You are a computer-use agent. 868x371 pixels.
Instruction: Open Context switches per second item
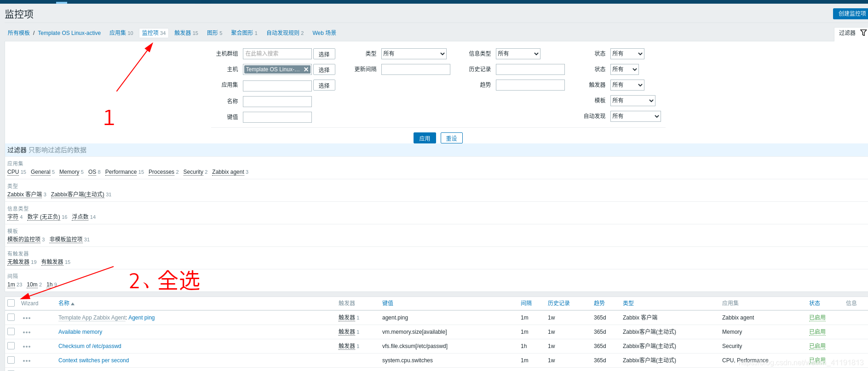pyautogui.click(x=93, y=360)
